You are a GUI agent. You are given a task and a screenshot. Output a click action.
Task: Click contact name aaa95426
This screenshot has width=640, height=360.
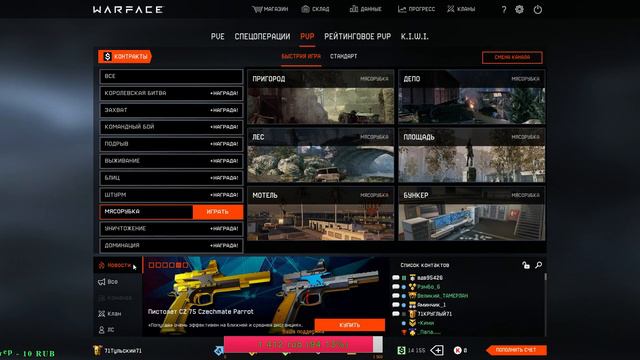tap(430, 278)
